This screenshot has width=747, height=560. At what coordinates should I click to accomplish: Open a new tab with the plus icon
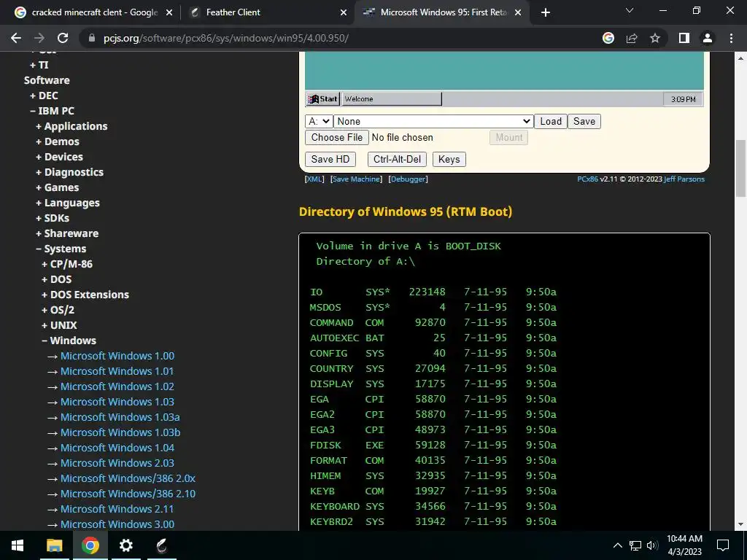point(546,12)
